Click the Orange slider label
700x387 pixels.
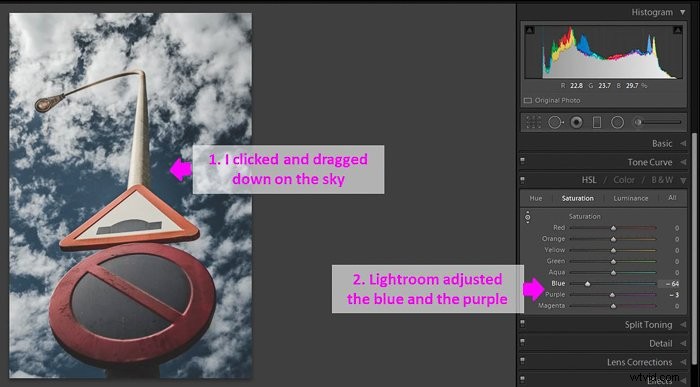coord(554,239)
